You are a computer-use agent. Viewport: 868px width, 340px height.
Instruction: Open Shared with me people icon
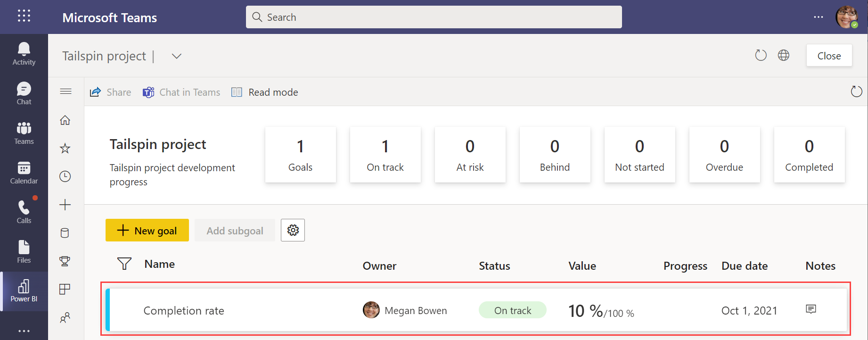click(65, 318)
